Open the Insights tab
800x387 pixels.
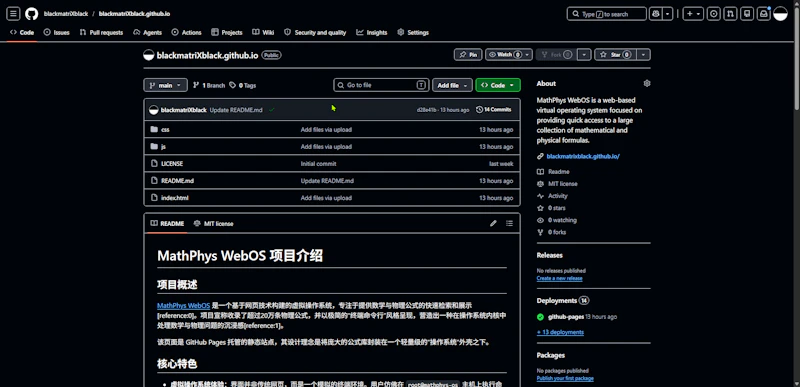click(372, 32)
